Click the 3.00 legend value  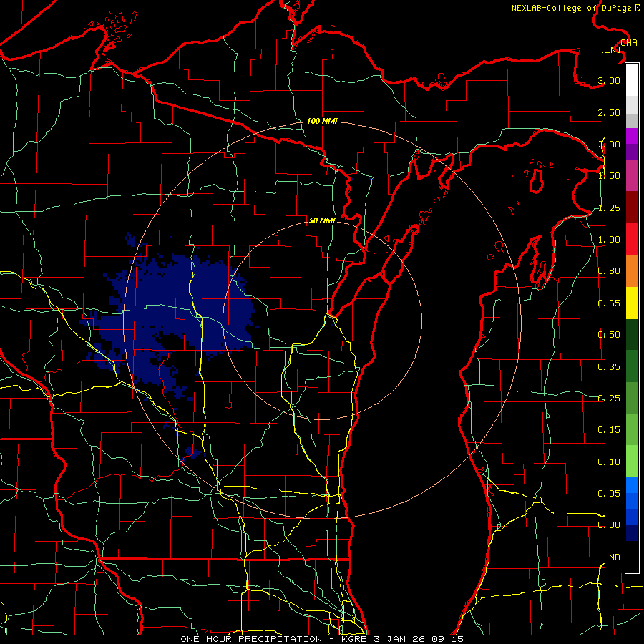pyautogui.click(x=609, y=80)
